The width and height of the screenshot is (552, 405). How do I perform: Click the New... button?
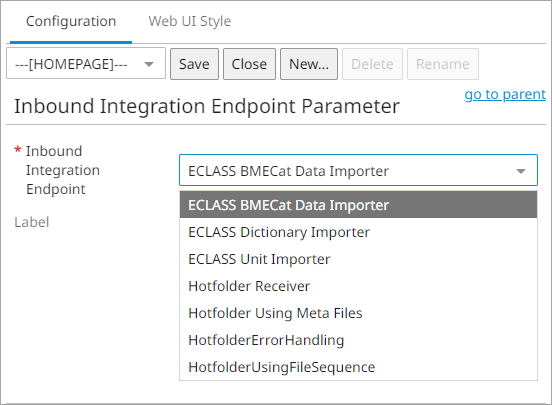point(309,64)
